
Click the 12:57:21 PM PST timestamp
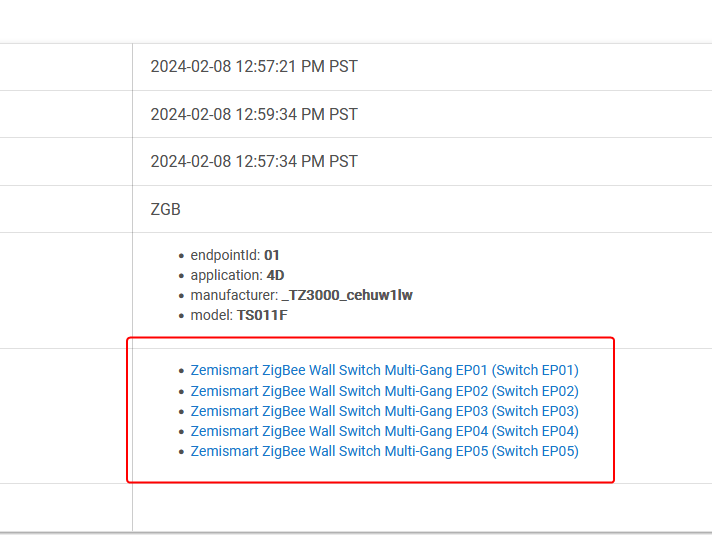[254, 66]
